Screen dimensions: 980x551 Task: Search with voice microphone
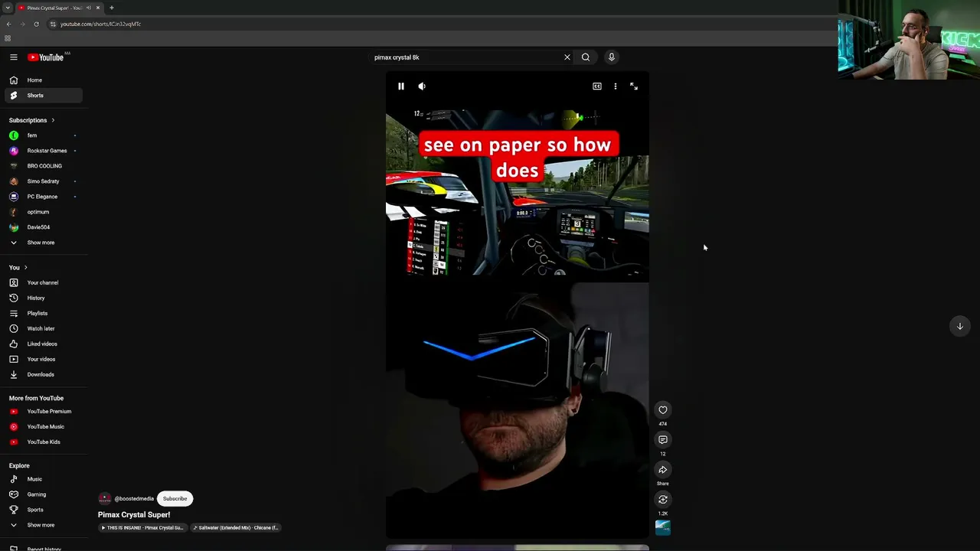tap(612, 57)
